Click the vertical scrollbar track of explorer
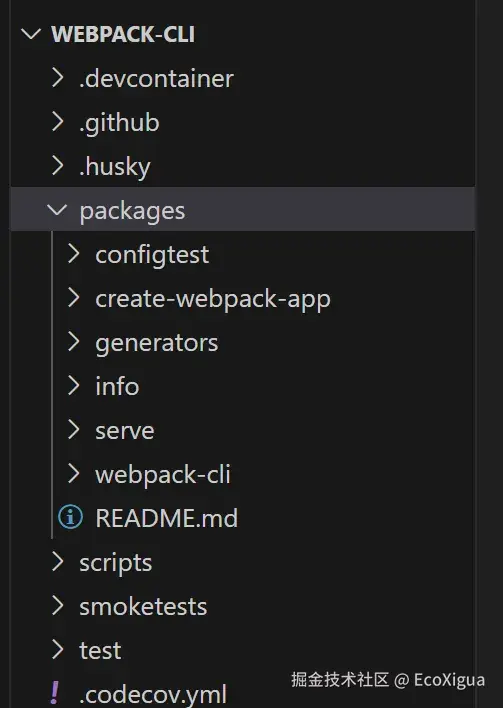The width and height of the screenshot is (503, 708). [x=489, y=354]
